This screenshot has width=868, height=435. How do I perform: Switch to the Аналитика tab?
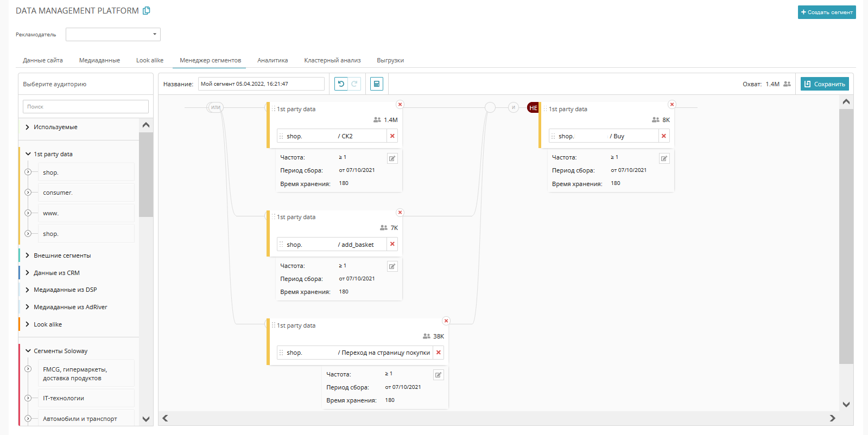click(x=273, y=61)
